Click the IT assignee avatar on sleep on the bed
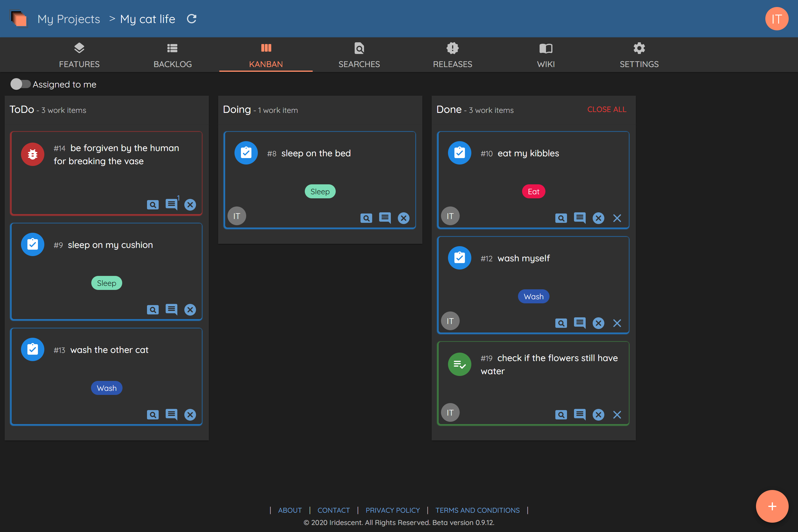This screenshot has width=798, height=532. 237,216
